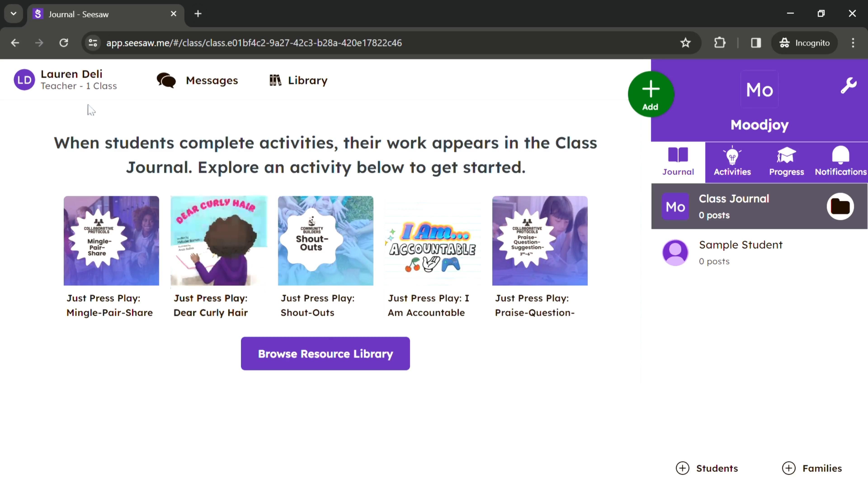Select the Activities tab
868x488 pixels.
point(732,161)
